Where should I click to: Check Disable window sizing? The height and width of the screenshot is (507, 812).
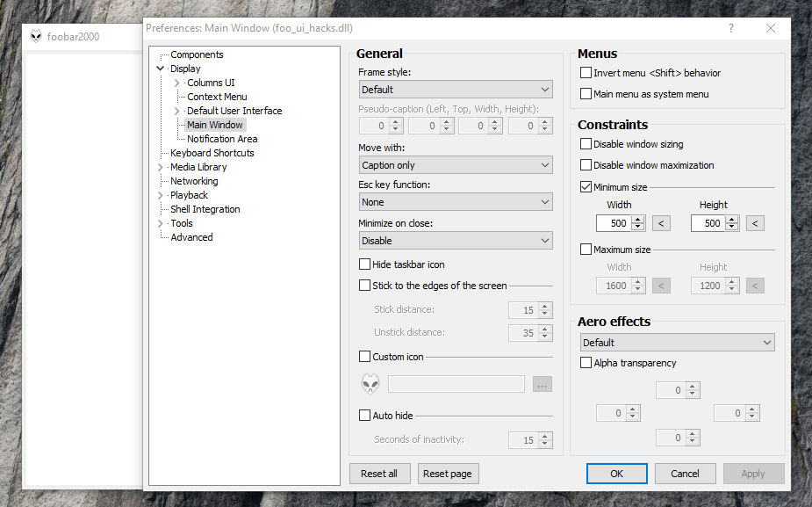(586, 144)
